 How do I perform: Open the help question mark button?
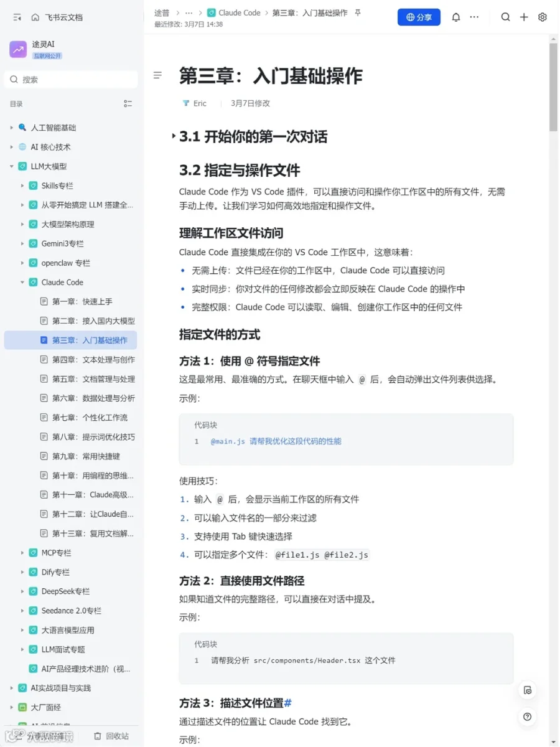pos(528,716)
